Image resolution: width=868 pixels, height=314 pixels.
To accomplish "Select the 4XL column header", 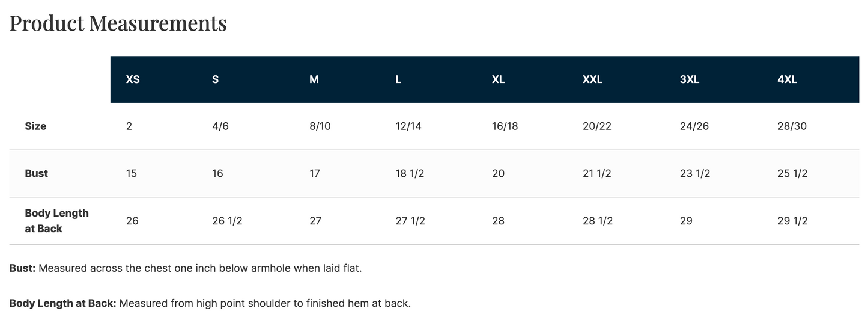I will click(x=787, y=79).
